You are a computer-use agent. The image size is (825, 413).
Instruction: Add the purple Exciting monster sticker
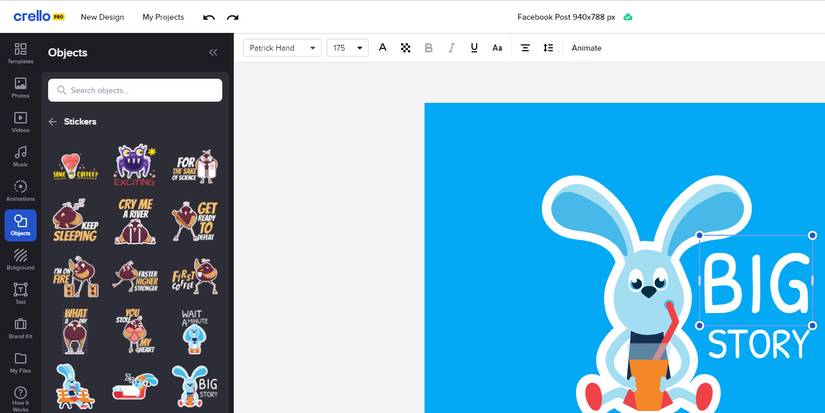[x=135, y=165]
